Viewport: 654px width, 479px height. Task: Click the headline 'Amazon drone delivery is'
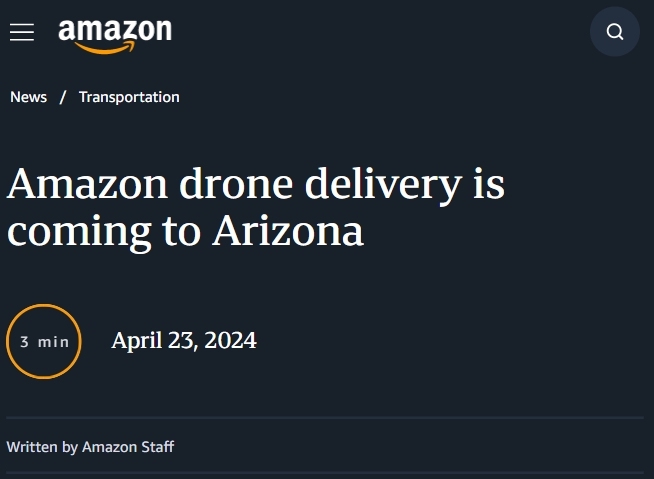pos(256,184)
